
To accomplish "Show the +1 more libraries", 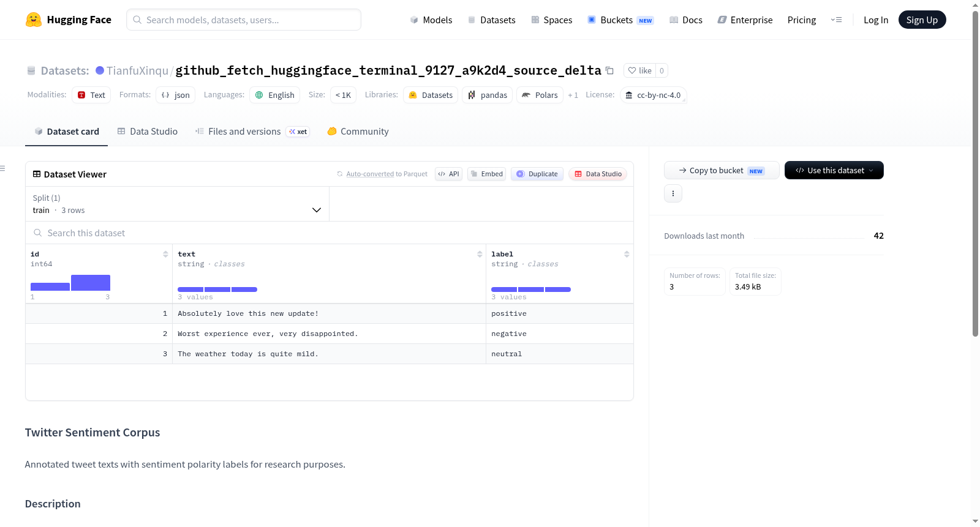I will 573,95.
